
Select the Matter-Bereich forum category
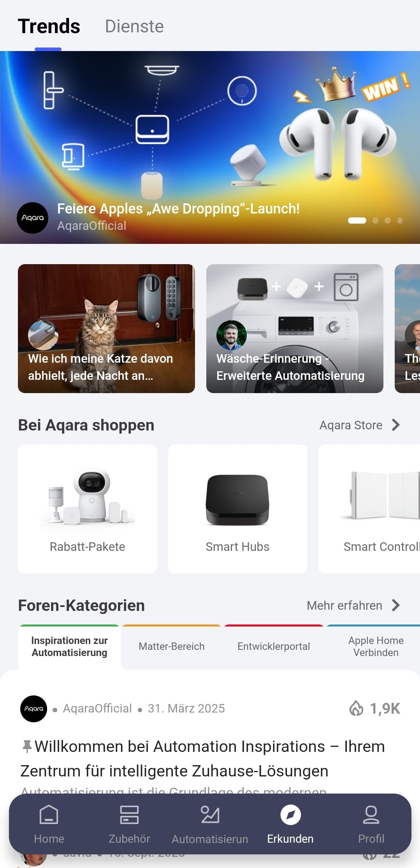pos(172,646)
